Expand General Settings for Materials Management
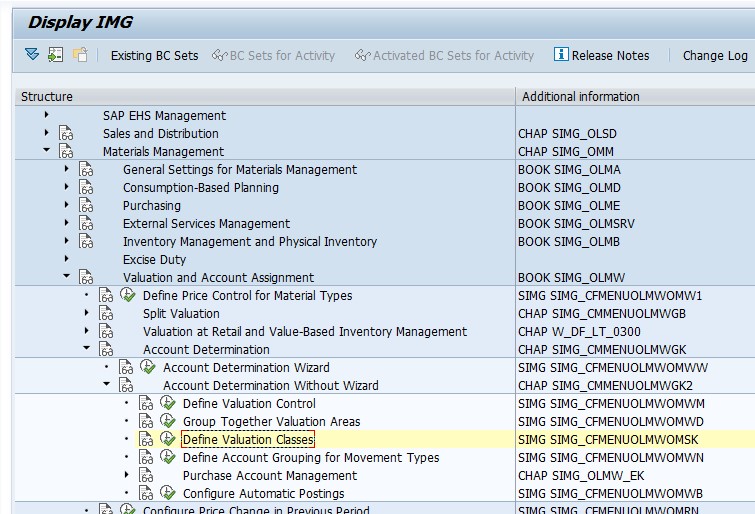Viewport: 755px width, 514px height. click(66, 169)
